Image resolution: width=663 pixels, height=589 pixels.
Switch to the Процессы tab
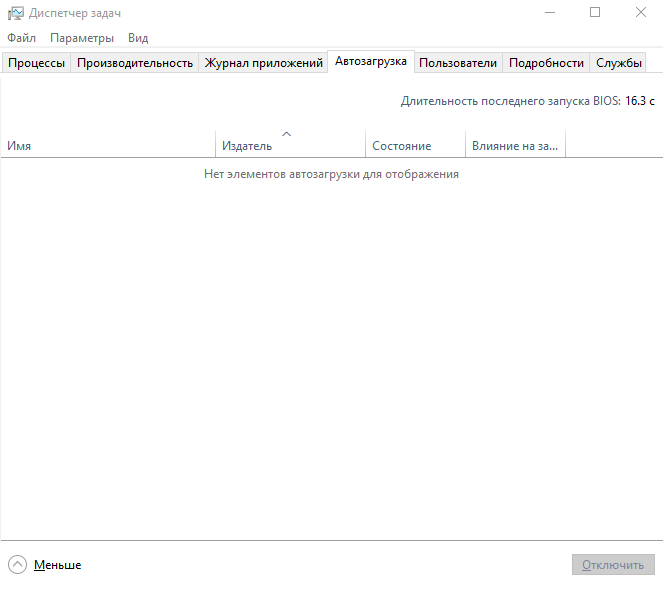click(36, 63)
